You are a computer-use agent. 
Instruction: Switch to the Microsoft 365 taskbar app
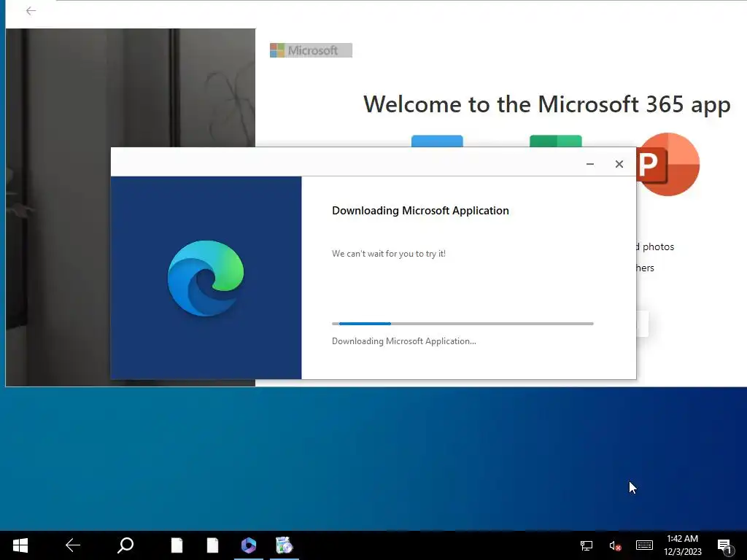248,545
